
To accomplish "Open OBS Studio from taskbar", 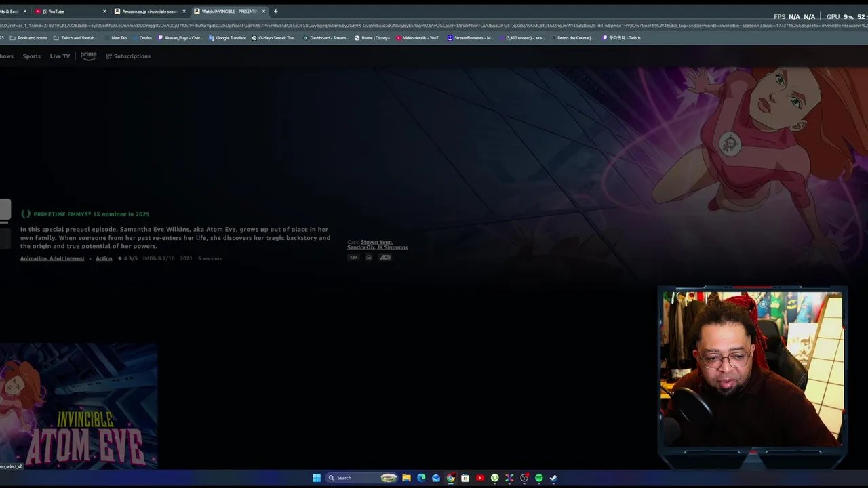I will (524, 478).
